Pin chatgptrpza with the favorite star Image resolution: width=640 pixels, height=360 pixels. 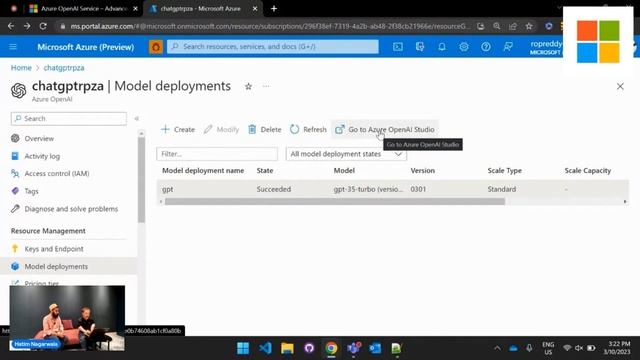point(248,86)
